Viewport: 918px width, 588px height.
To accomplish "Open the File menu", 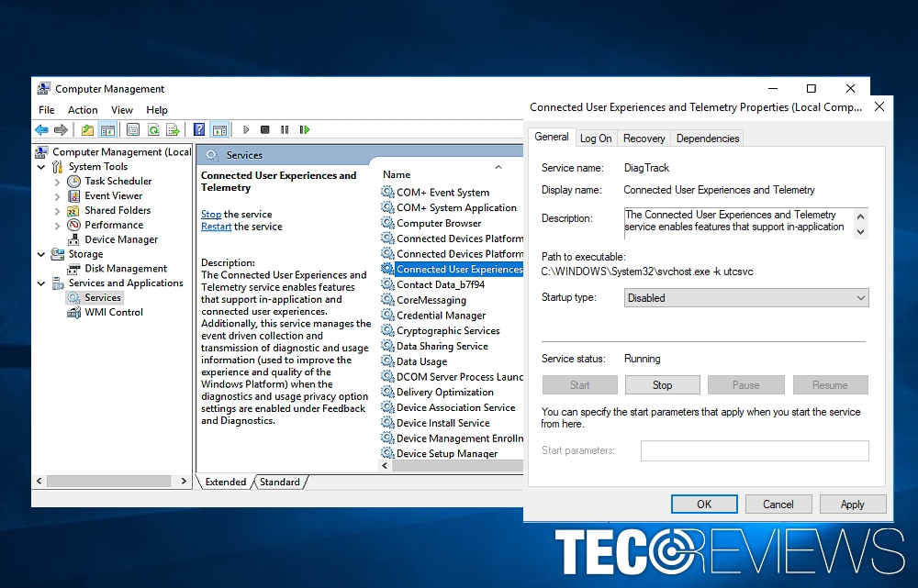I will tap(46, 110).
